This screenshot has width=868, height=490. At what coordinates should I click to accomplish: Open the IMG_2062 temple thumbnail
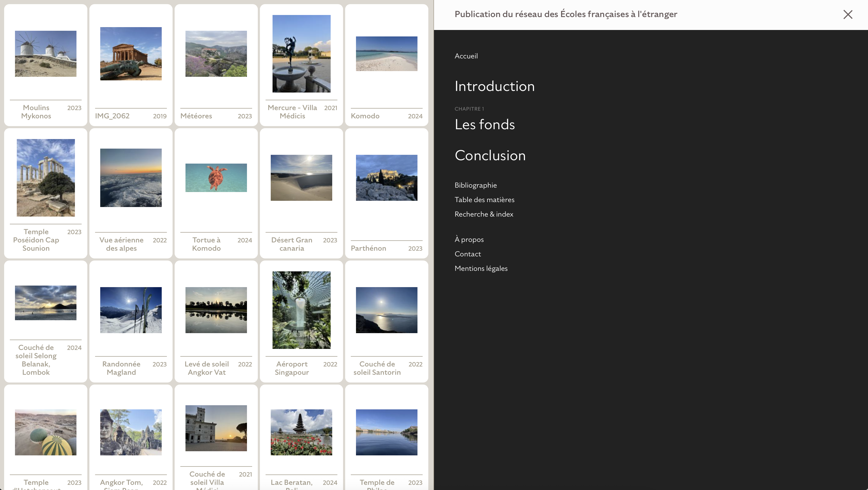click(131, 54)
